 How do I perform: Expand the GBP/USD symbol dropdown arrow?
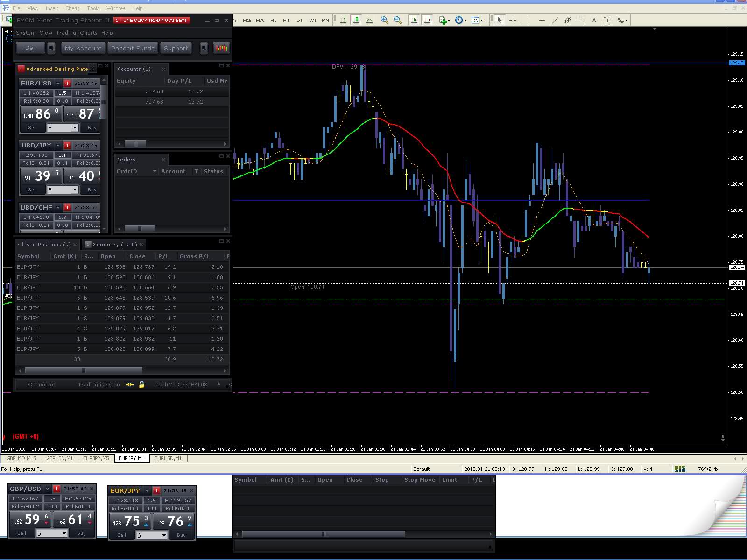coord(47,489)
